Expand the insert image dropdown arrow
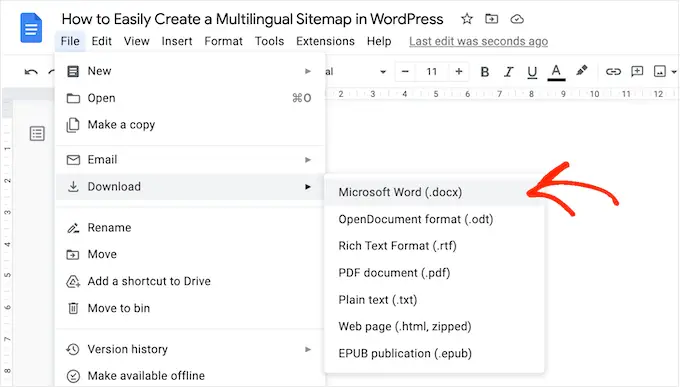The height and width of the screenshot is (387, 680). point(673,72)
